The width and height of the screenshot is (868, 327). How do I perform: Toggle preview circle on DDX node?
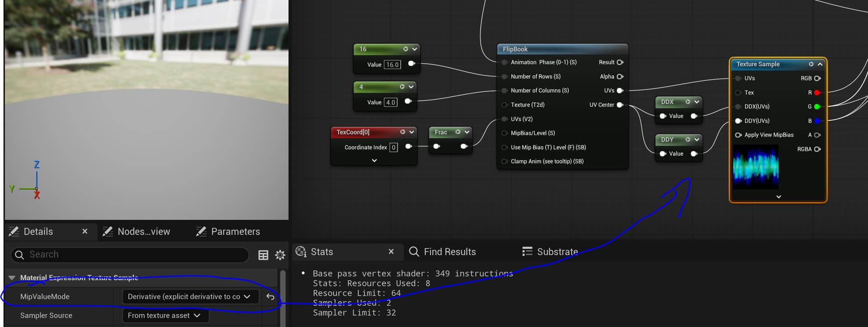coord(688,102)
